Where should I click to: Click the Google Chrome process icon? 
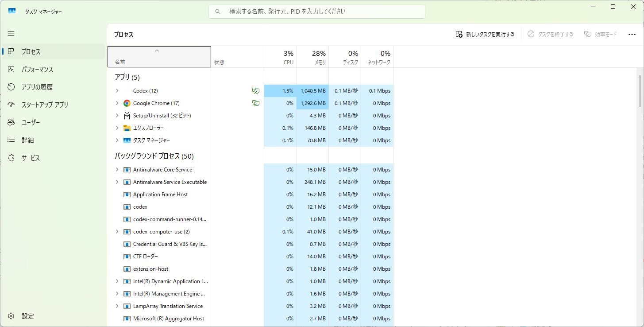(x=127, y=103)
